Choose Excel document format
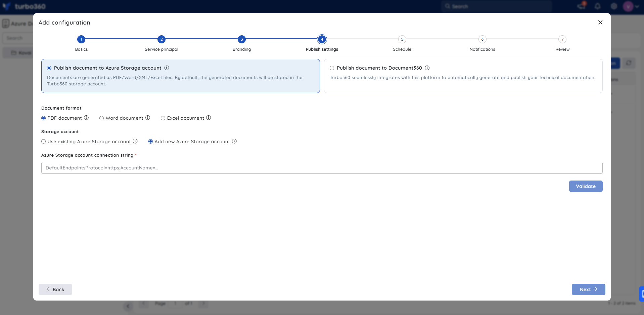This screenshot has width=644, height=315. click(163, 118)
